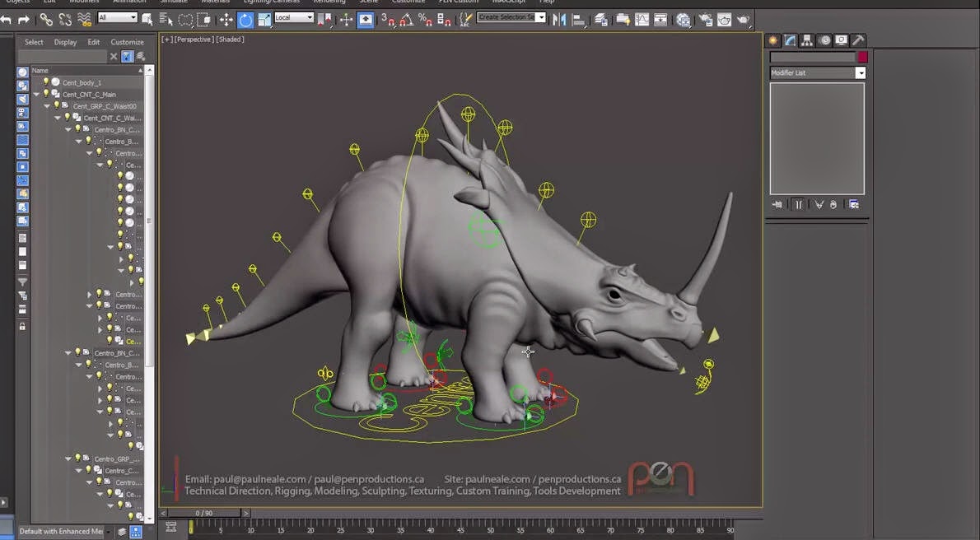Viewport: 980px width, 540px height.
Task: Click the Align tool icon
Action: [579, 20]
